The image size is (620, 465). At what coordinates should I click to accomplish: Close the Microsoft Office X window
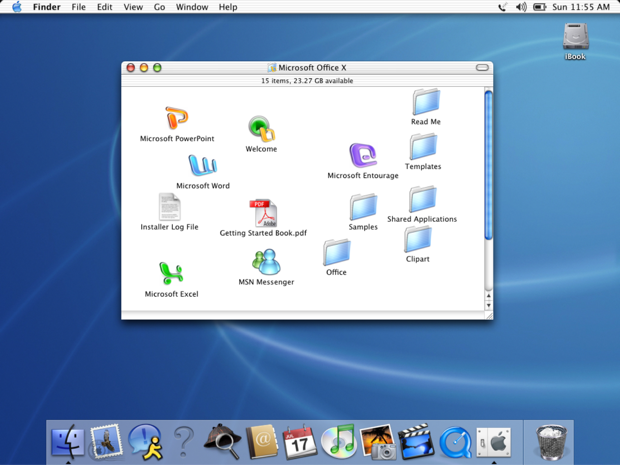(130, 68)
